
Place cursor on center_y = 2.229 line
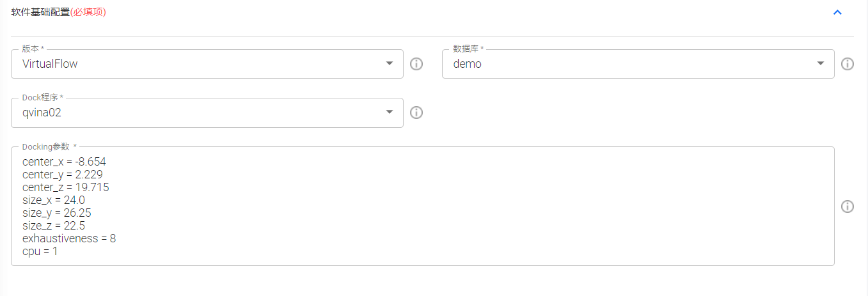pyautogui.click(x=63, y=175)
